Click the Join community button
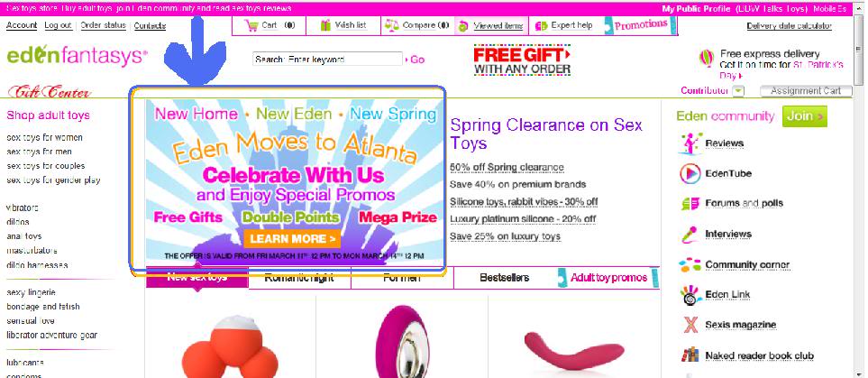Image resolution: width=868 pixels, height=378 pixels. tap(804, 116)
